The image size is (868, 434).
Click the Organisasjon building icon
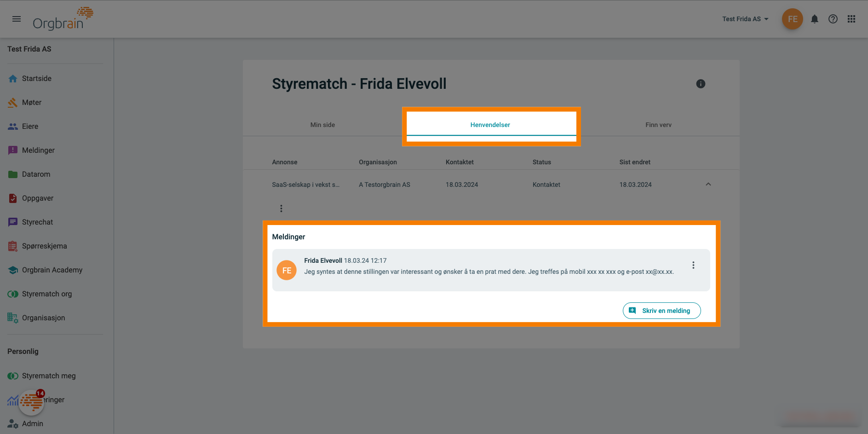coord(13,318)
